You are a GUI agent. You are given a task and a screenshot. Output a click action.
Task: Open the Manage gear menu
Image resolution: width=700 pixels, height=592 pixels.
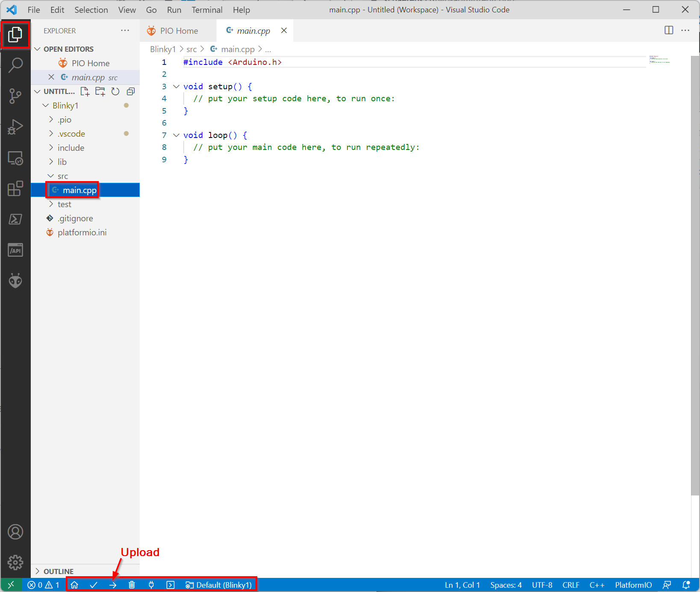(x=15, y=563)
